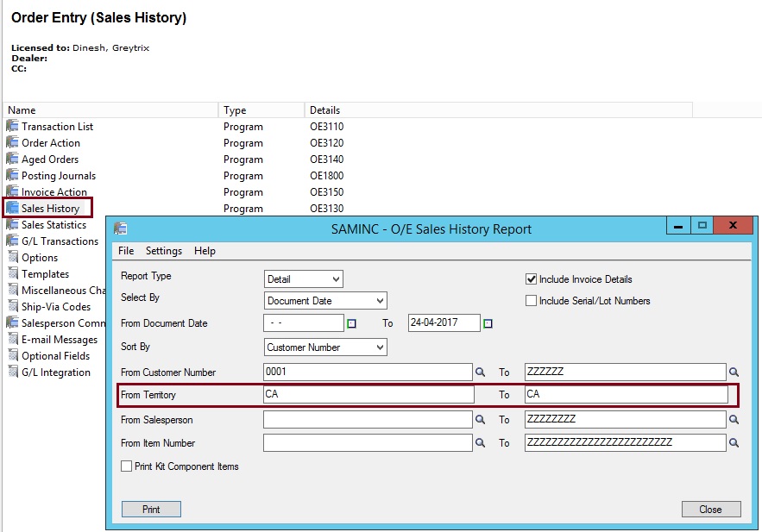
Task: Click the Close button
Action: pos(711,510)
